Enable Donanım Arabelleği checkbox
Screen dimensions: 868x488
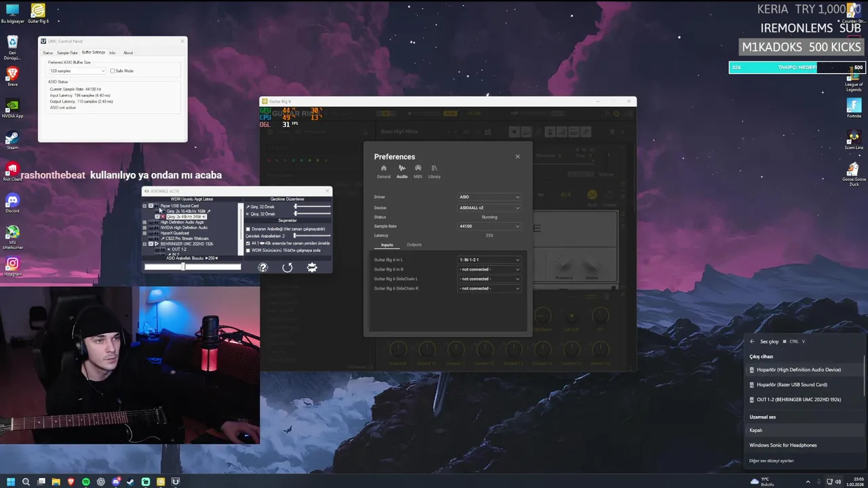(x=248, y=229)
